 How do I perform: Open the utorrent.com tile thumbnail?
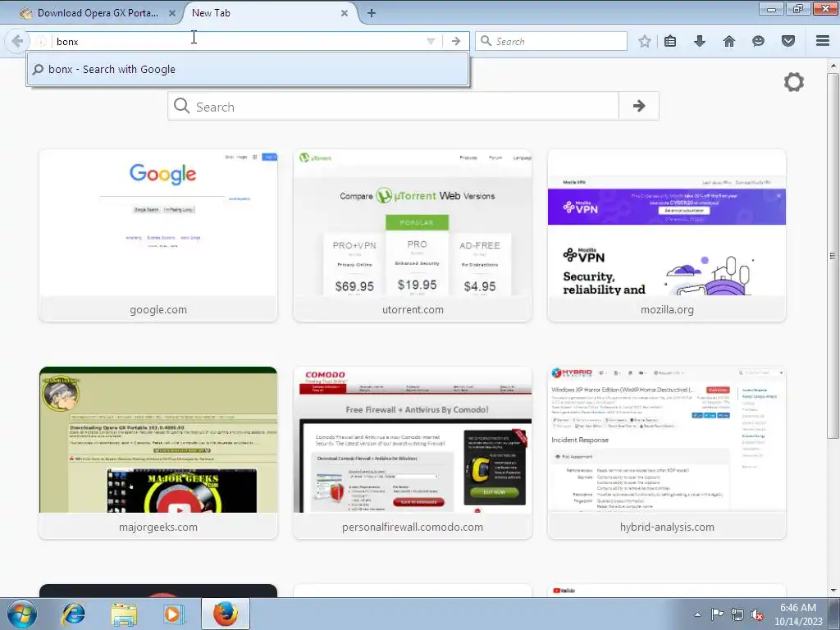(413, 235)
